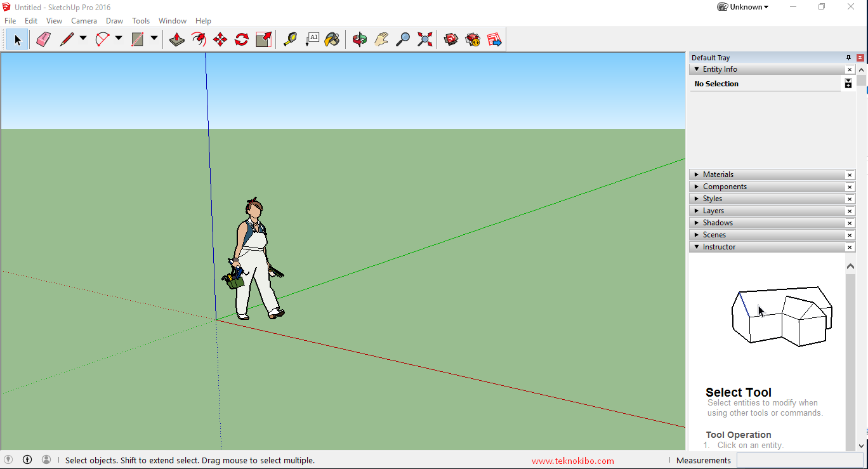This screenshot has width=868, height=469.
Task: Click the geo-location status icon
Action: (x=8, y=459)
